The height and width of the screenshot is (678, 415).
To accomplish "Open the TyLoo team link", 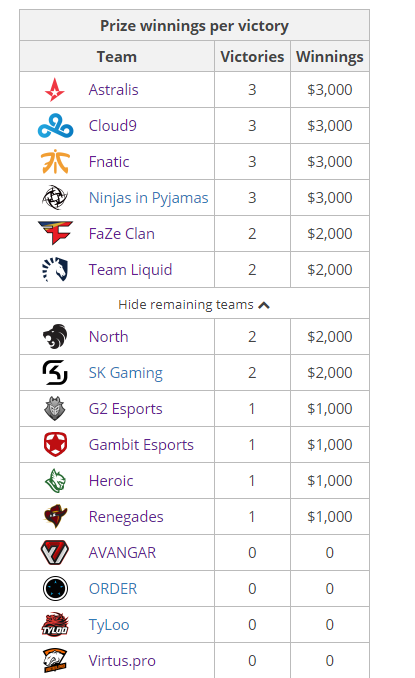I will click(x=109, y=625).
